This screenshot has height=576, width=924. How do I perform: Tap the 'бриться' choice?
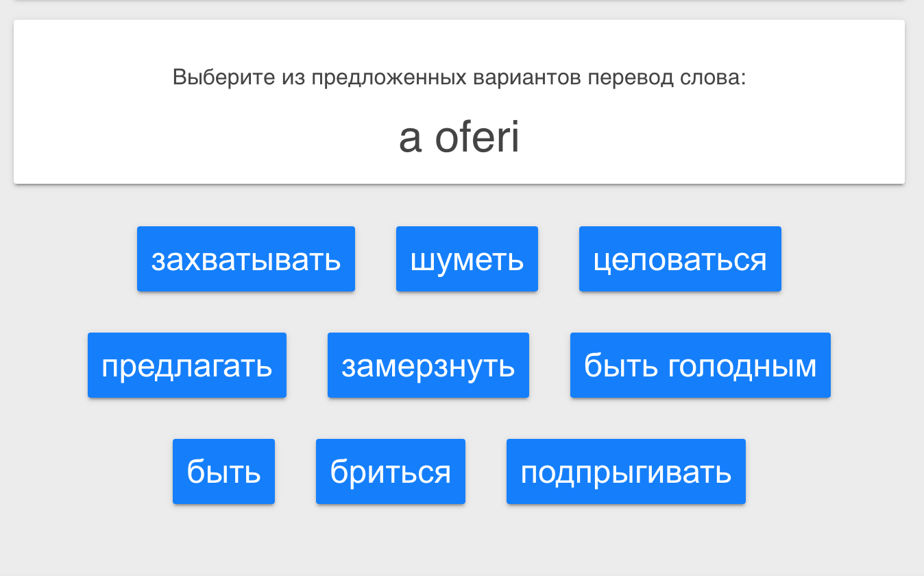tap(391, 472)
